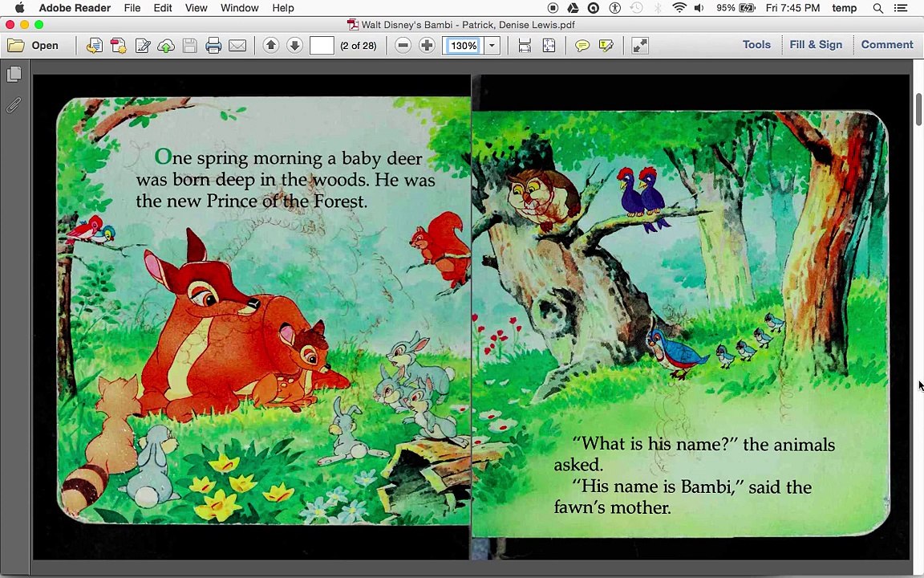This screenshot has width=924, height=578.
Task: Open the zoom level dropdown arrow
Action: click(x=492, y=46)
